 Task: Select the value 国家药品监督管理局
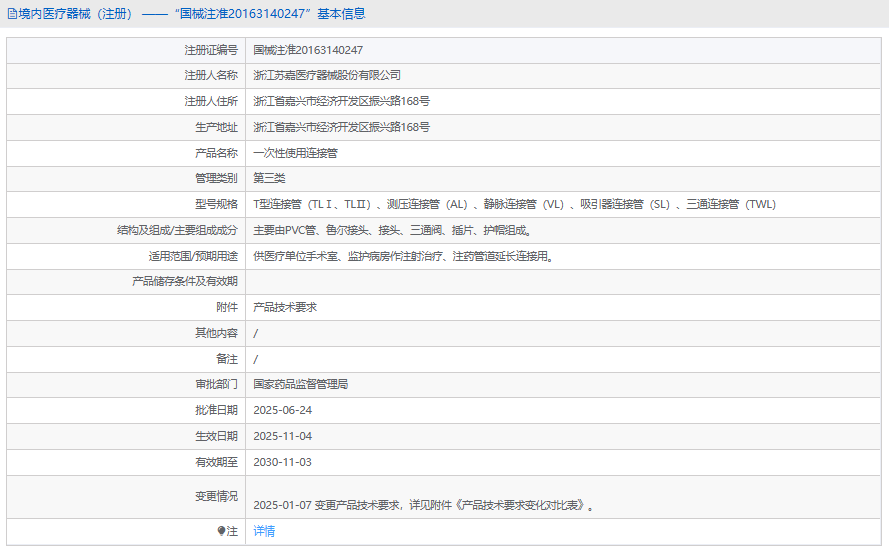pos(300,384)
